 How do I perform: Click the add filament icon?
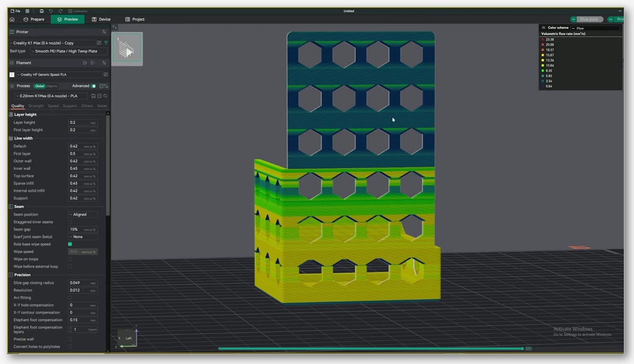pyautogui.click(x=85, y=63)
